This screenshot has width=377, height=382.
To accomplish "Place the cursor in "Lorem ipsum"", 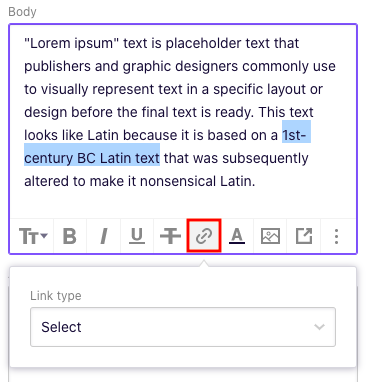I will (x=71, y=43).
